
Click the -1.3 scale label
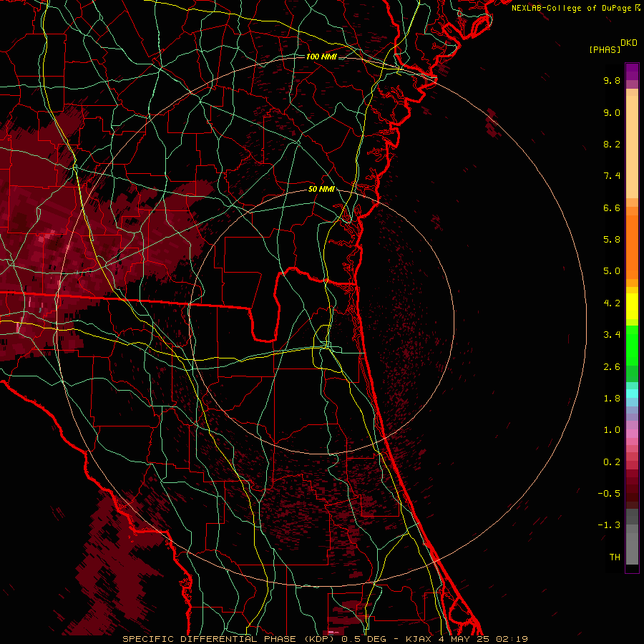click(609, 525)
